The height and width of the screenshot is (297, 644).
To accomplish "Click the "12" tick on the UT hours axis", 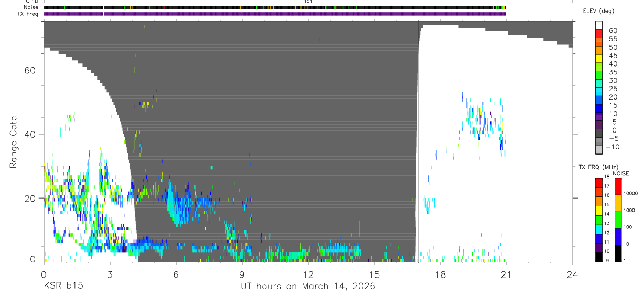I will tap(308, 273).
